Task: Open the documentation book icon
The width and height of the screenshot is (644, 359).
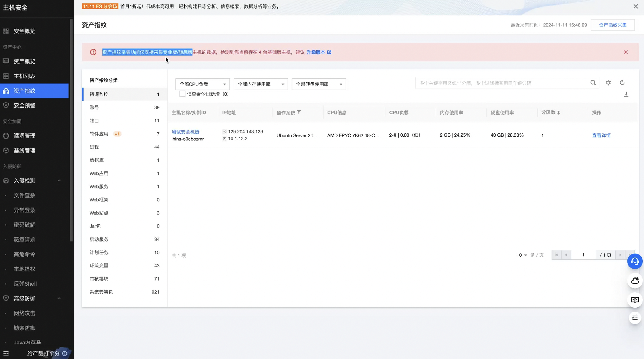Action: (x=634, y=300)
